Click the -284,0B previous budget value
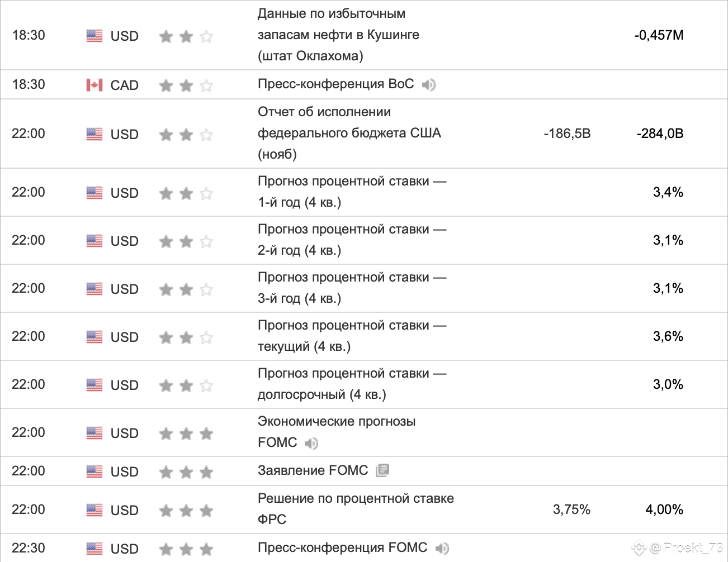 (x=660, y=134)
